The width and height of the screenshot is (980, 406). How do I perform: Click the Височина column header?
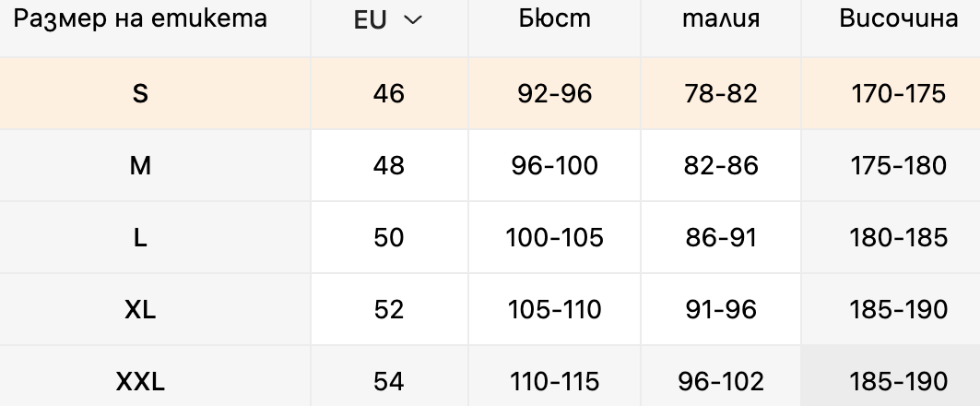click(x=898, y=18)
